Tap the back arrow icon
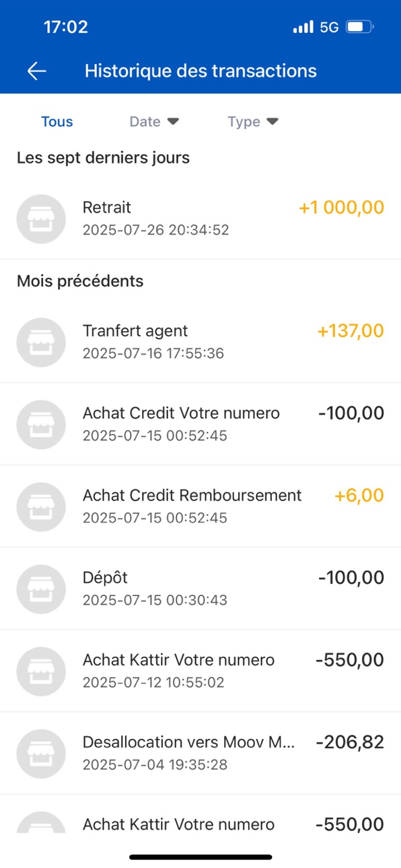Screen dimensions: 401x868 [36, 71]
